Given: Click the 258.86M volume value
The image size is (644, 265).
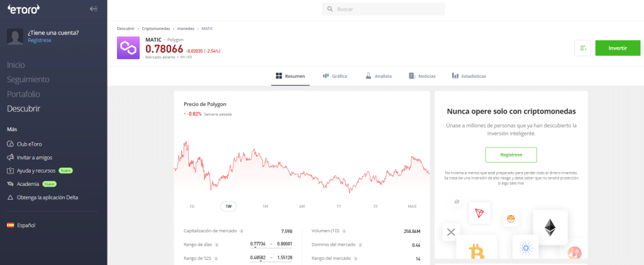Looking at the screenshot, I should click(412, 231).
